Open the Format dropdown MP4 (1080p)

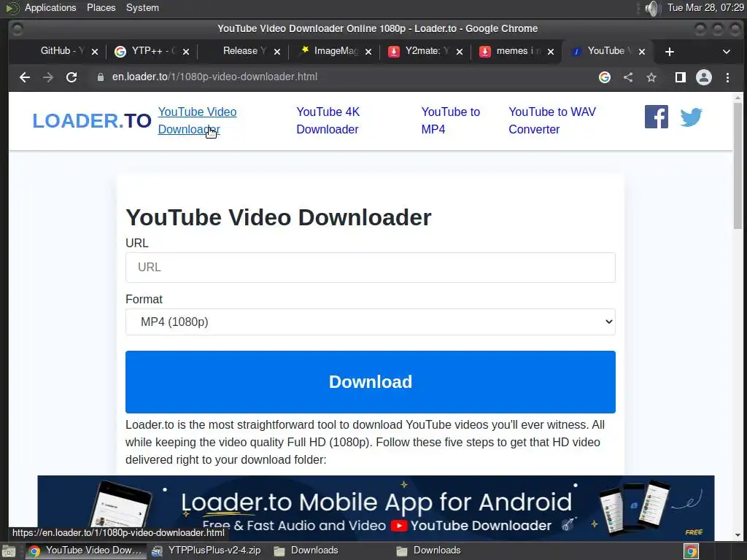pos(370,322)
